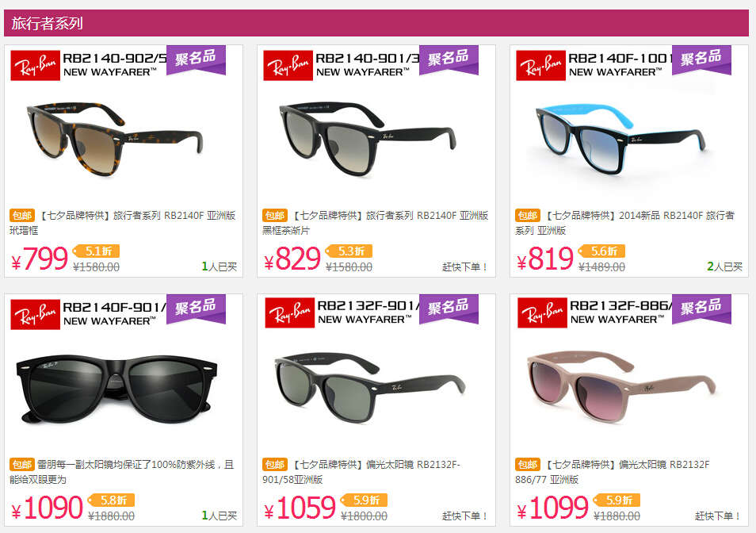The image size is (756, 533).
Task: Click the 包邮 badge on the ¥1090 product
Action: click(x=22, y=464)
